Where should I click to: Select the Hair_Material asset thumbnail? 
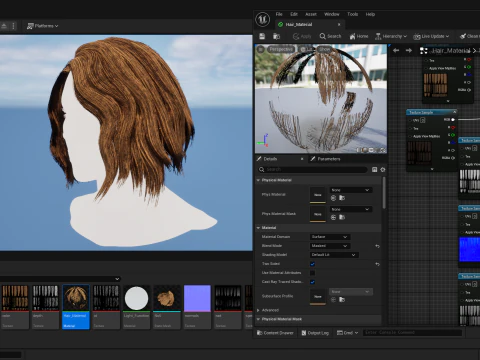76,307
